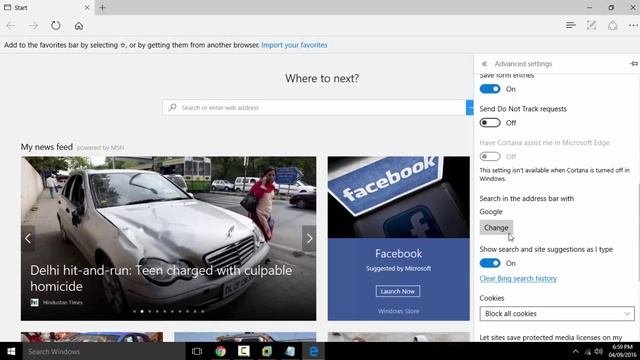640x360 pixels.
Task: Open the Camtasia icon in the taskbar
Action: point(244,351)
